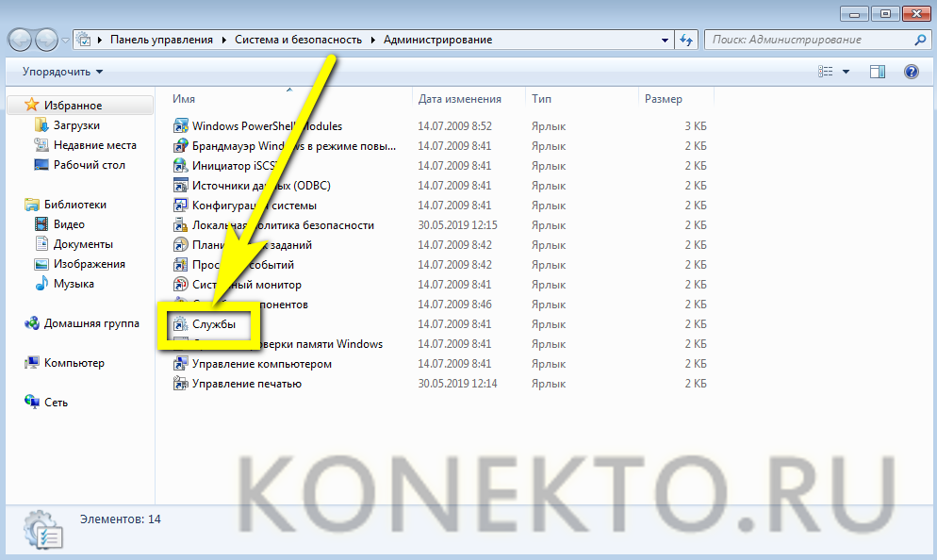Image resolution: width=937 pixels, height=560 pixels.
Task: Click the Изображения library icon
Action: pyautogui.click(x=41, y=264)
